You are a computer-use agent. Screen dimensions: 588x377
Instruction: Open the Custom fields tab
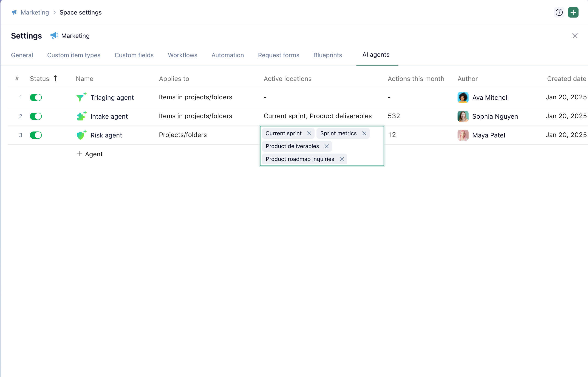coord(134,55)
